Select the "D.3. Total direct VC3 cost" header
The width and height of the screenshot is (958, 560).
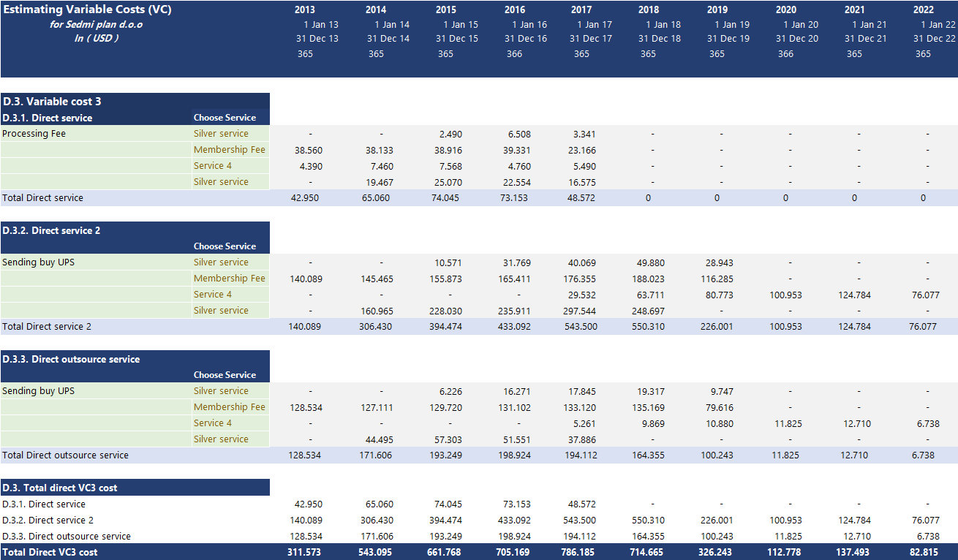[x=59, y=488]
